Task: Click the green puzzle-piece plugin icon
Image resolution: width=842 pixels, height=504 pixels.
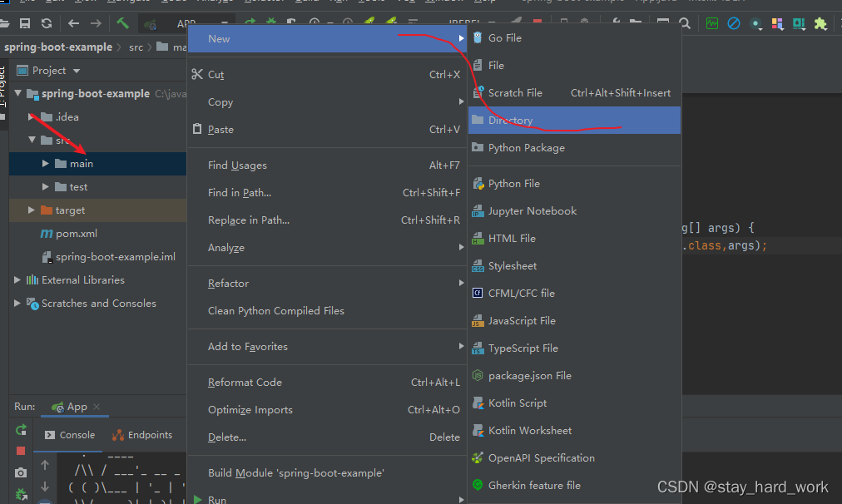Action: point(820,23)
